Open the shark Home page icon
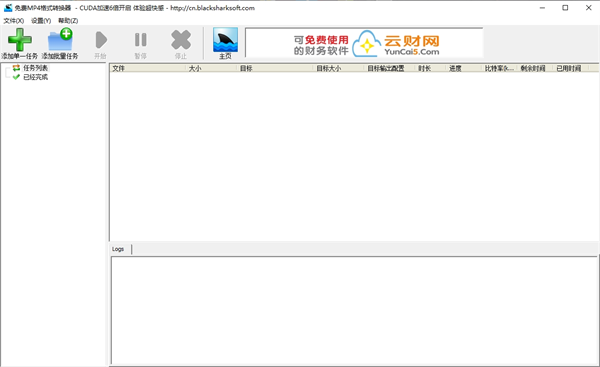 (225, 40)
